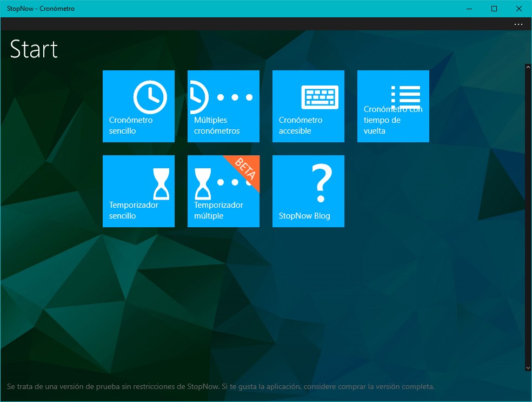Screen dimensions: 532x402
Task: Maximize the StopNow window
Action: click(x=494, y=9)
